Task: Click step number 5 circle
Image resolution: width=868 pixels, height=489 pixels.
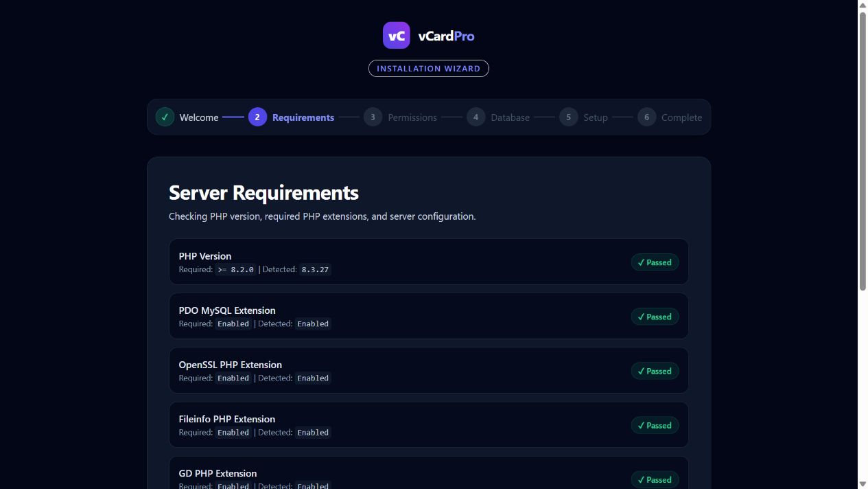Action: point(568,117)
